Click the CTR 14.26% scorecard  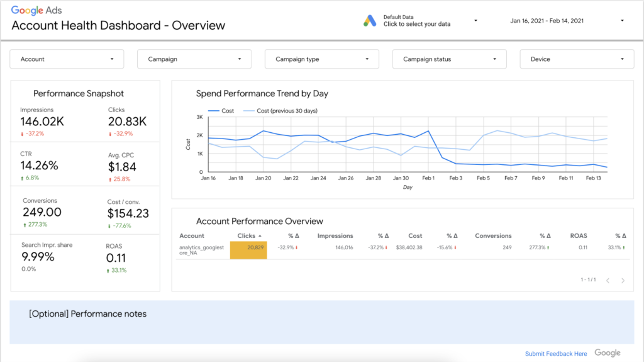click(x=39, y=166)
